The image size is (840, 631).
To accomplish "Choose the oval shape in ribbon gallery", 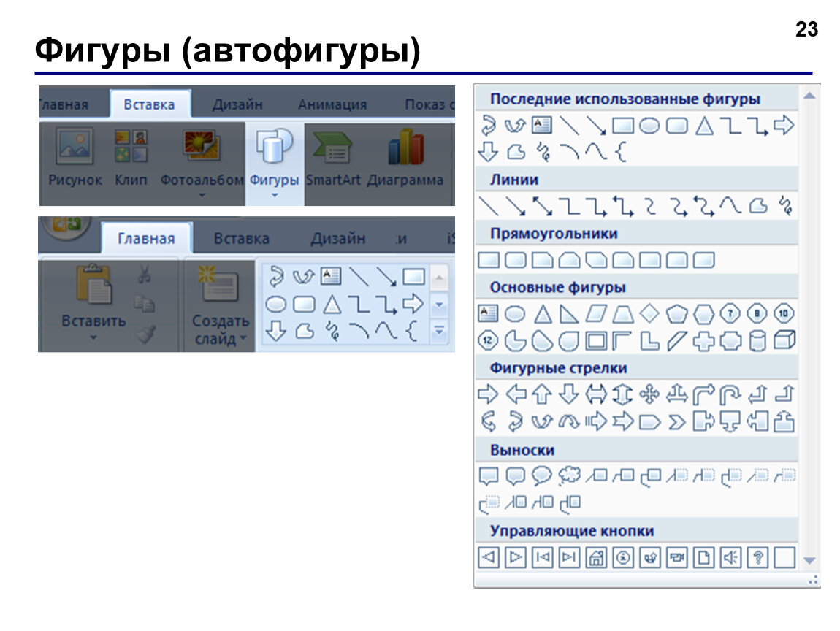I will tap(276, 305).
